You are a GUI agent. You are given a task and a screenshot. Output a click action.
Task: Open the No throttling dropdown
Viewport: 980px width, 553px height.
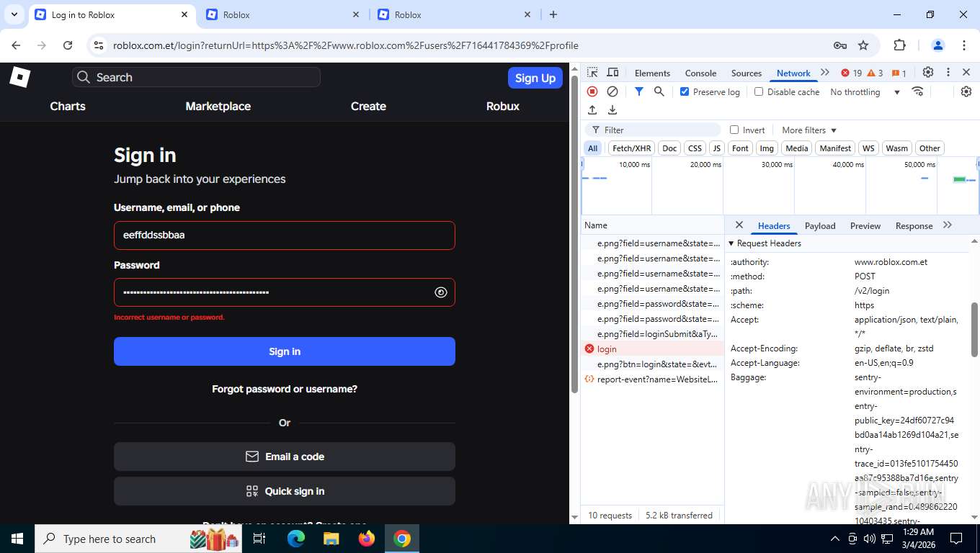click(865, 91)
